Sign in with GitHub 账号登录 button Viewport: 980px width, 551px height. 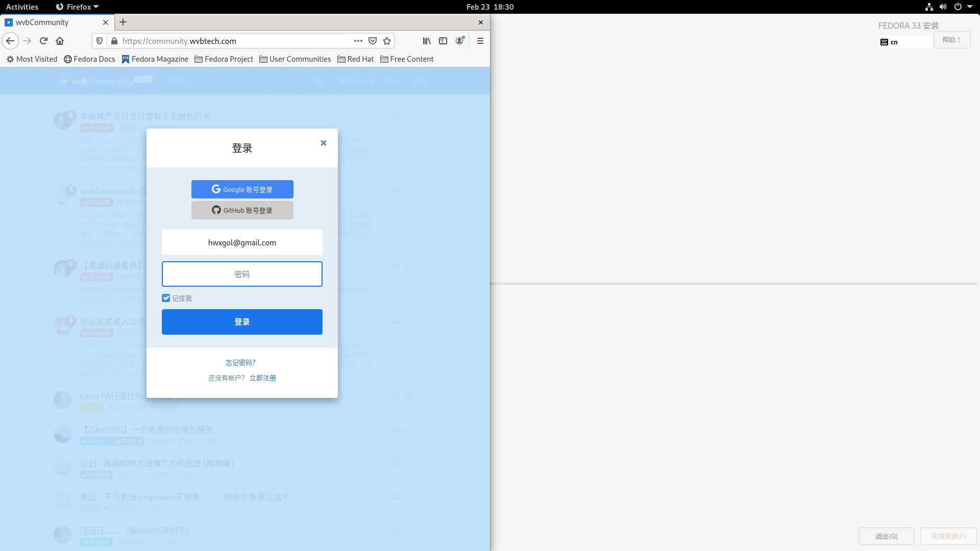point(242,210)
